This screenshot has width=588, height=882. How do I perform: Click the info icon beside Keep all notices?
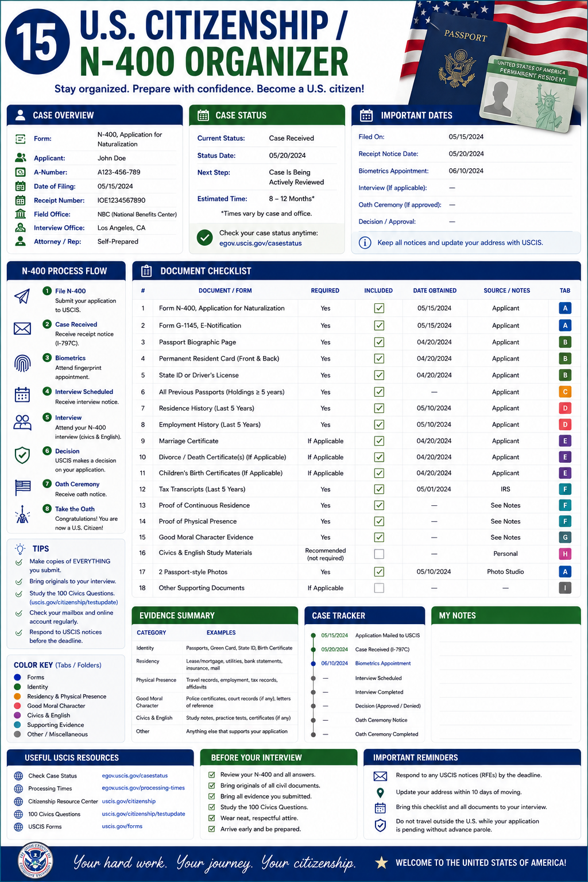[x=365, y=243]
